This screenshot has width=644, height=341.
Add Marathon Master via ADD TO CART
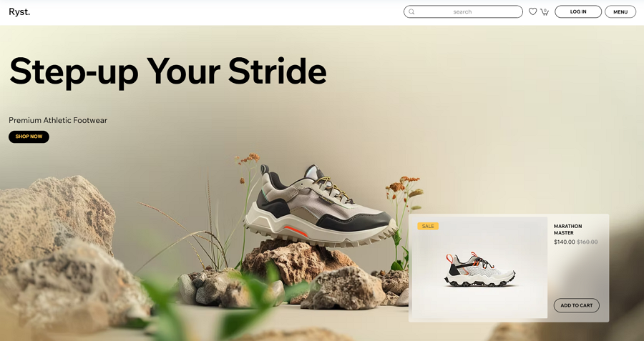pyautogui.click(x=576, y=305)
